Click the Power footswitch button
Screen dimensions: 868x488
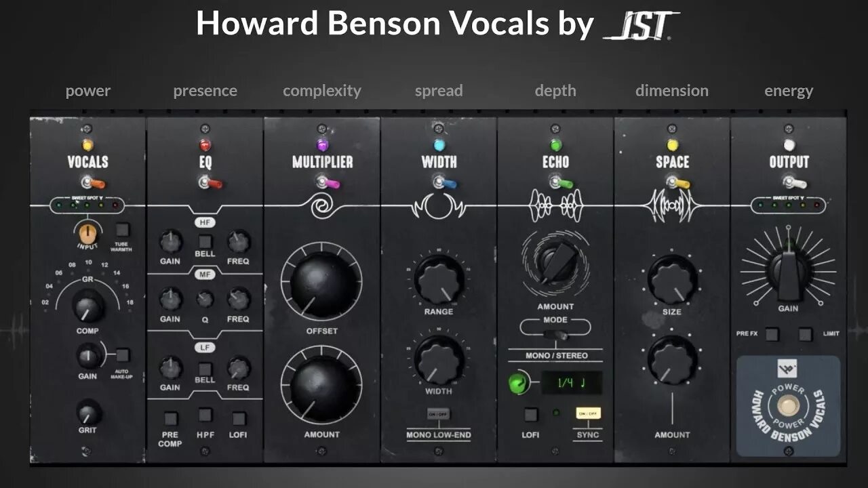click(x=787, y=405)
